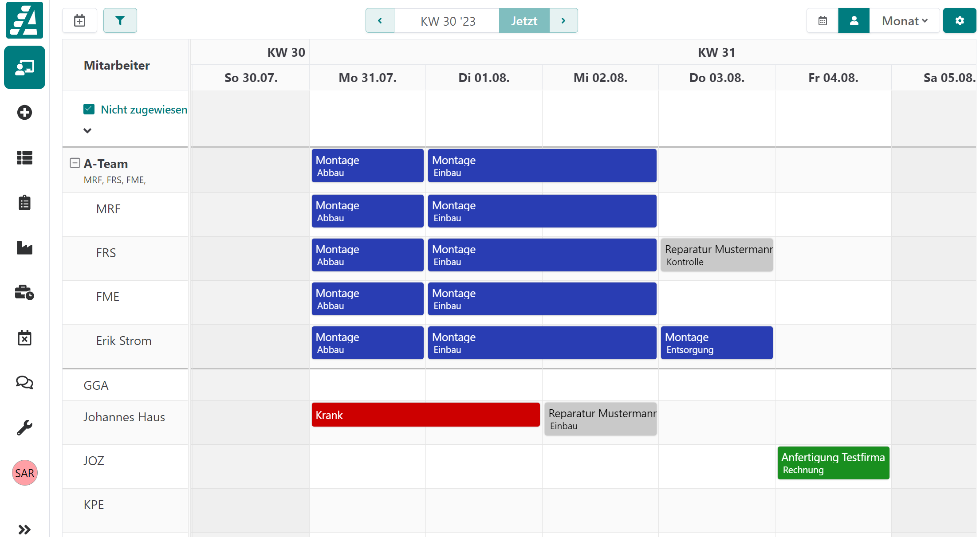
Task: Open the factory sidebar icon
Action: tap(24, 248)
